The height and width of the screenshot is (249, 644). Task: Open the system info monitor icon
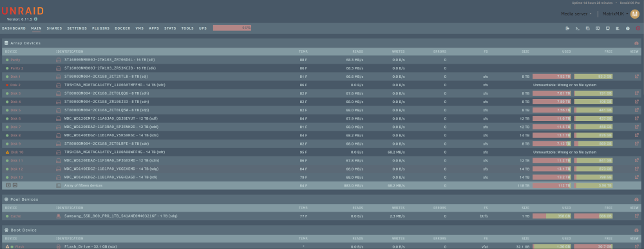point(607,28)
